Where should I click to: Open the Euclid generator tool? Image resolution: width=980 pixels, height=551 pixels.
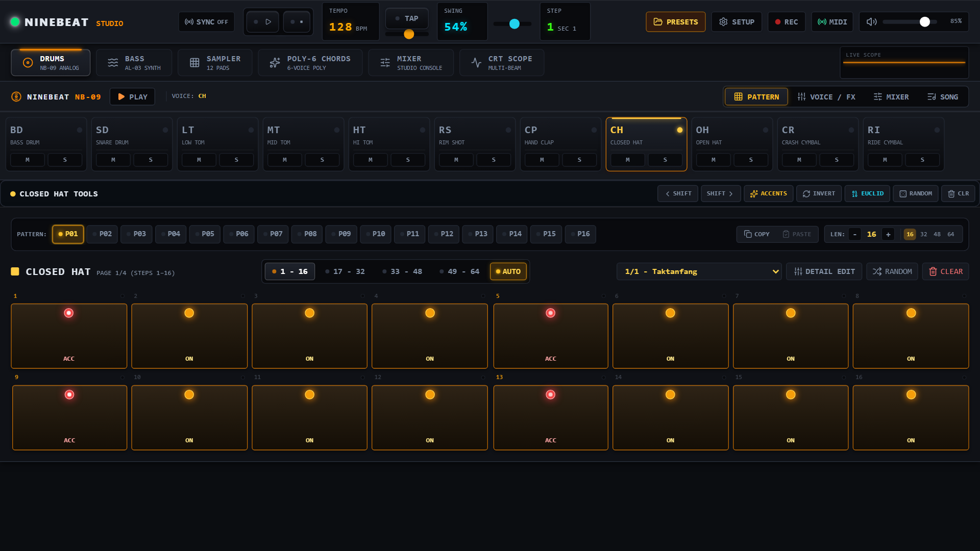[868, 194]
